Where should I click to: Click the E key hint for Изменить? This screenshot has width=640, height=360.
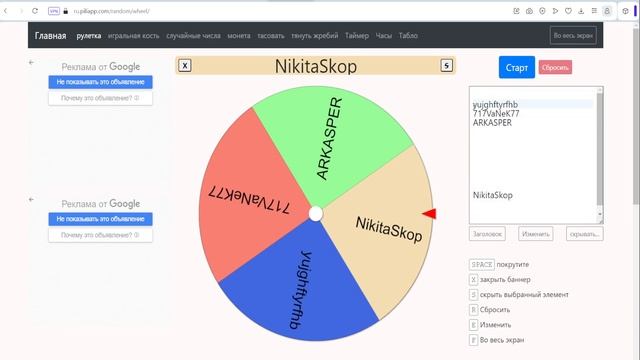click(473, 325)
